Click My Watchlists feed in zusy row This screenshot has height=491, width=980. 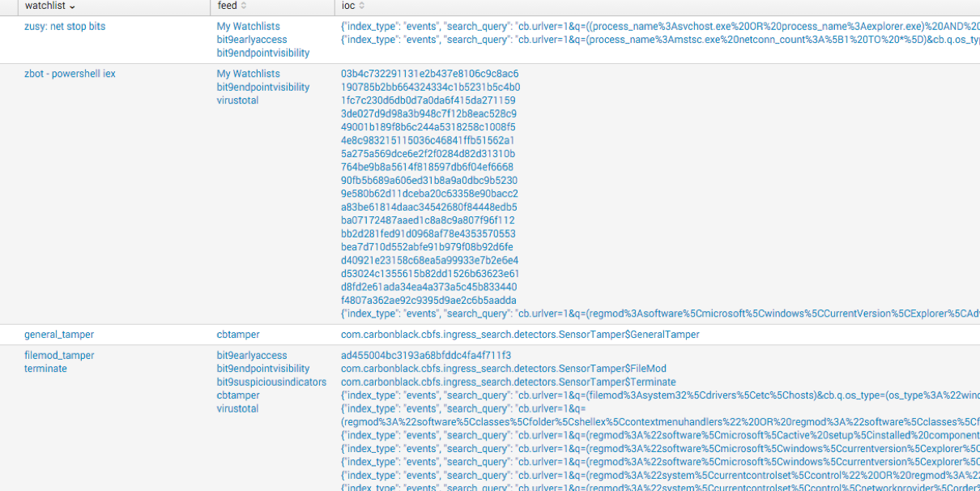[x=248, y=27]
